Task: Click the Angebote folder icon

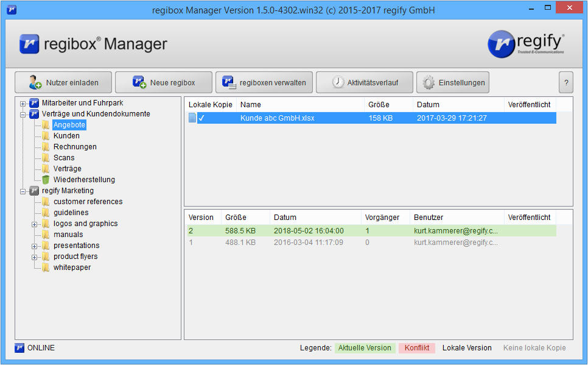Action: click(46, 125)
